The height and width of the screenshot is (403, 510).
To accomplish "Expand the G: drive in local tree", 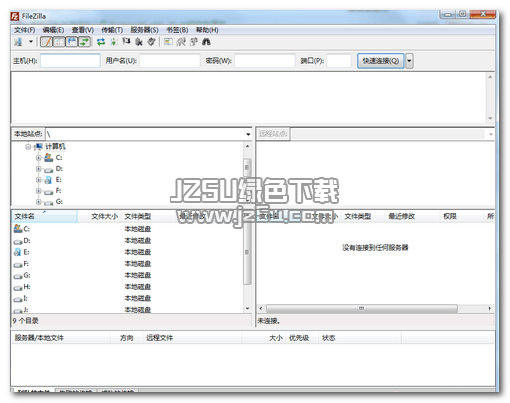I will click(x=39, y=202).
